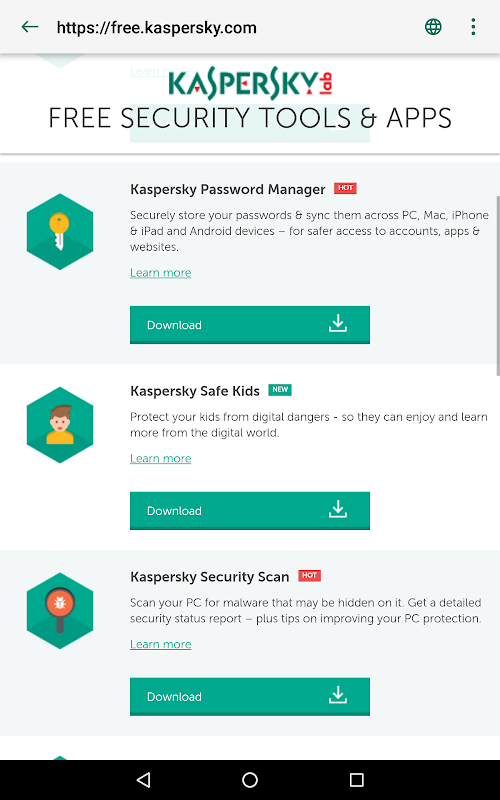Screen dimensions: 500x800
Task: Click the Kaspersky Password Manager title
Action: coord(228,189)
